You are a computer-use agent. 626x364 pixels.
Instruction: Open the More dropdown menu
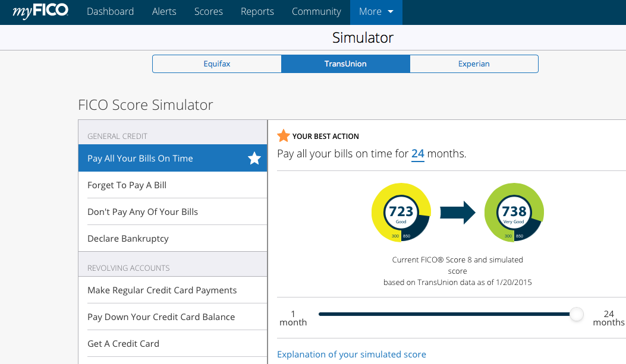[x=376, y=12]
